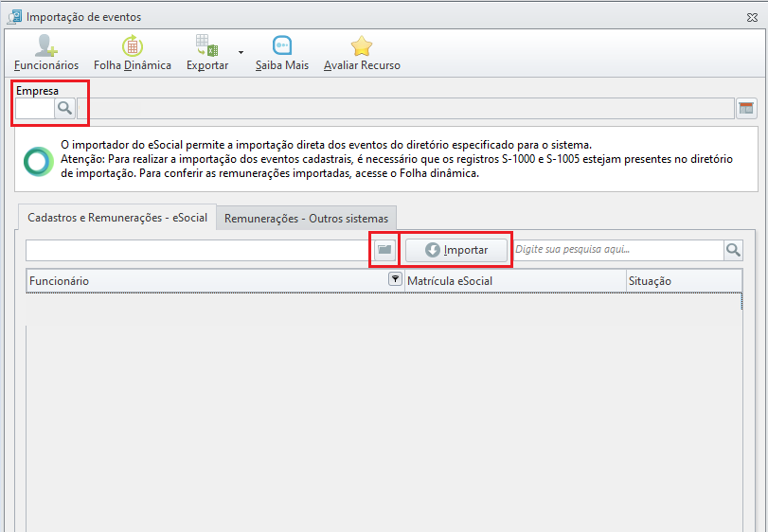Screen dimensions: 768x532
Task: Open the filter icon in the Funcionário column
Action: (395, 278)
